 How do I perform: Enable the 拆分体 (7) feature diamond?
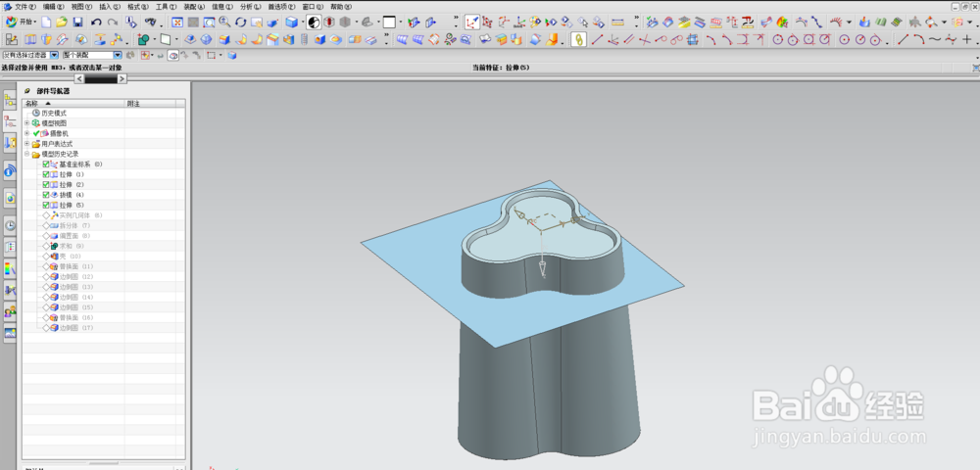(46, 225)
